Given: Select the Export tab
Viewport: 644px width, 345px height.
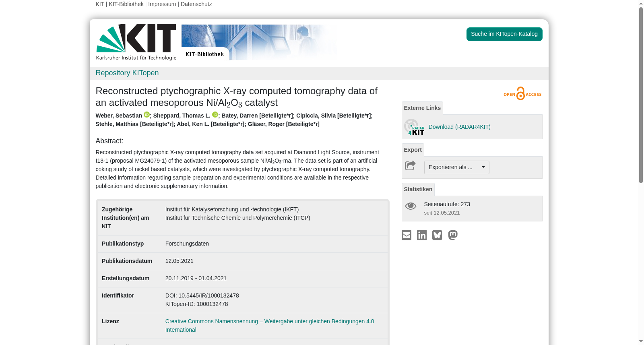Looking at the screenshot, I should (413, 150).
